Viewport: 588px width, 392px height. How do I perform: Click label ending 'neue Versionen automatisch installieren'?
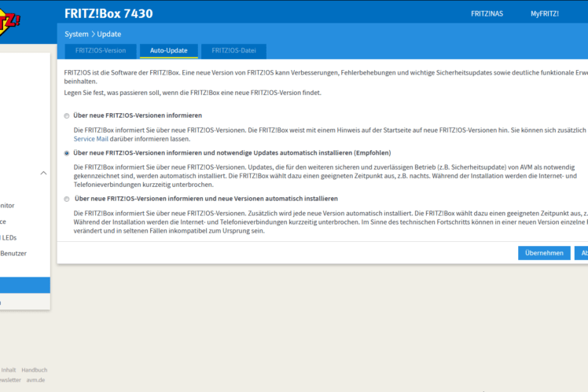(206, 199)
